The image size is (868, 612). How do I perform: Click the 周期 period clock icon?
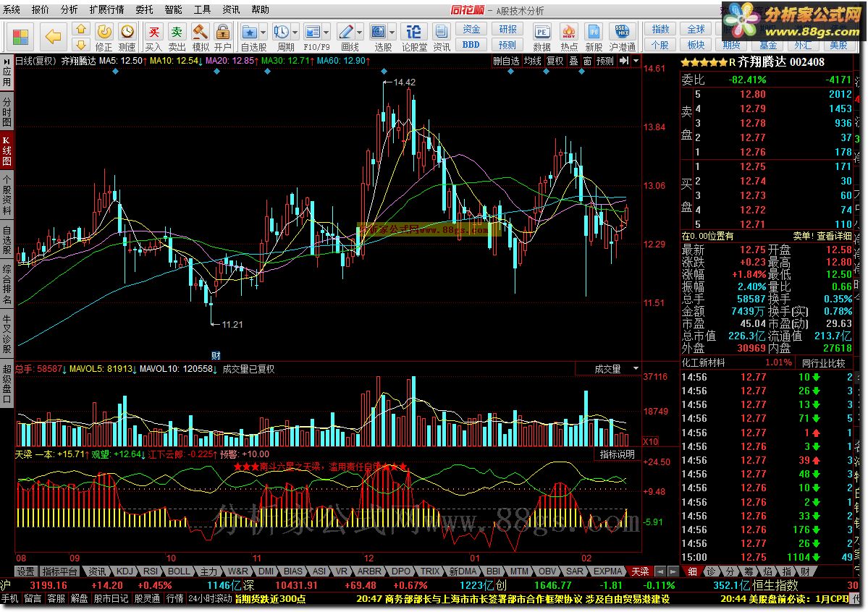tap(281, 33)
